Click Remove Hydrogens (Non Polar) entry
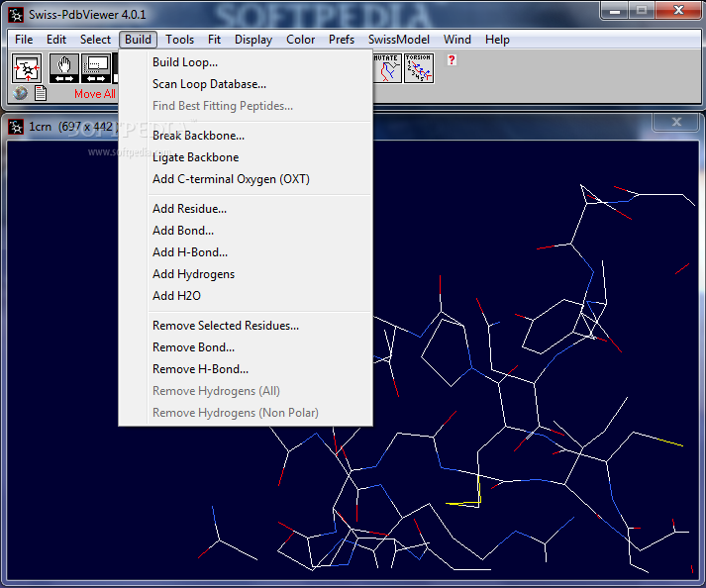Screen dimensions: 706x588 point(246,413)
